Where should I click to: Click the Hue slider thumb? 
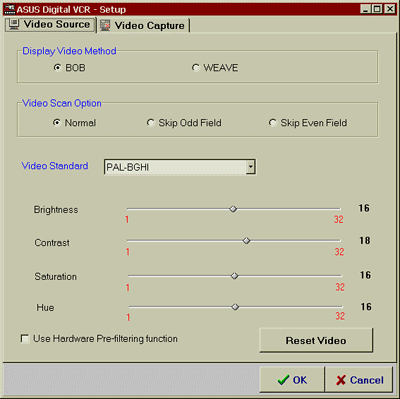(235, 307)
